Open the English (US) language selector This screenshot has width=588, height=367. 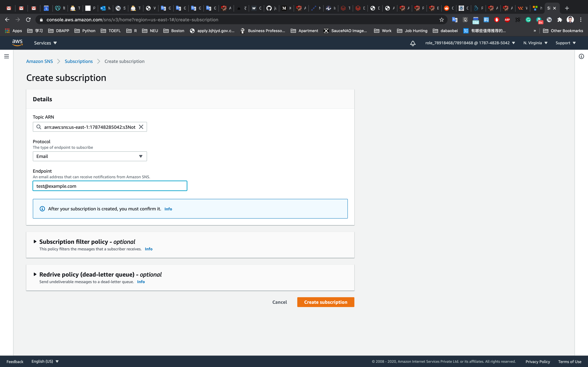[45, 361]
